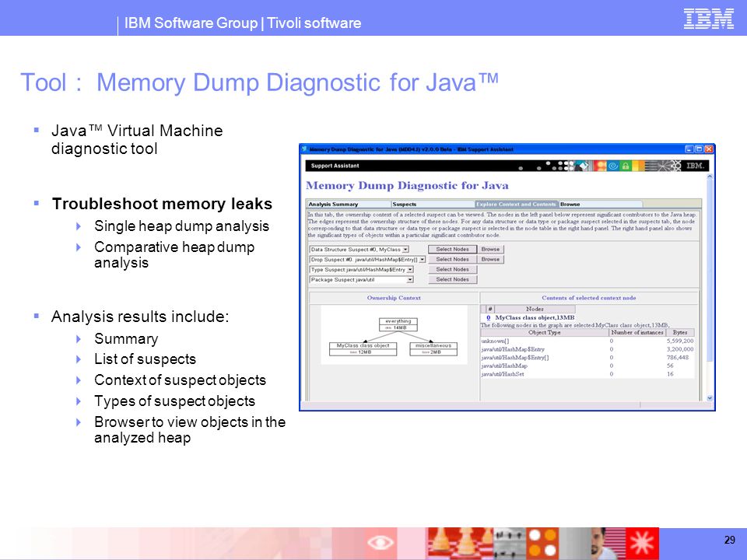Viewport: 747px width, 560px height.
Task: Click the IBM logo in Support Assistant banner
Action: [x=695, y=166]
